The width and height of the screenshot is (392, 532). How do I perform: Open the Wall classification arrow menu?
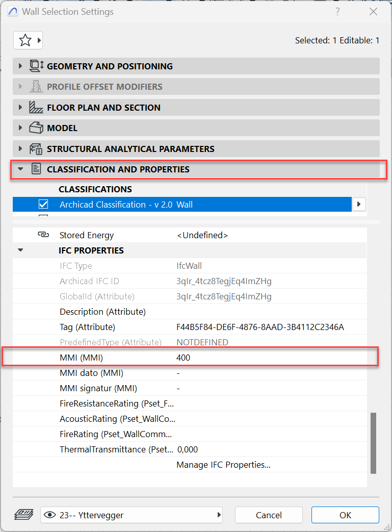click(359, 205)
